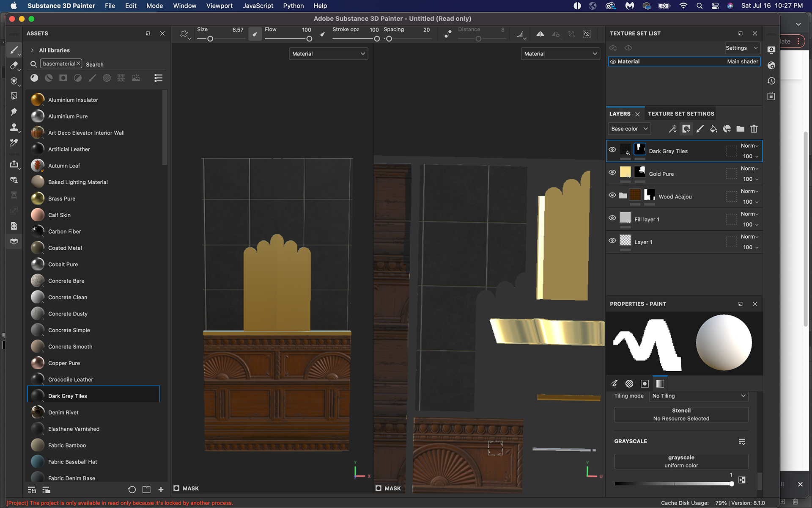Add a smart material layer icon

click(x=727, y=129)
